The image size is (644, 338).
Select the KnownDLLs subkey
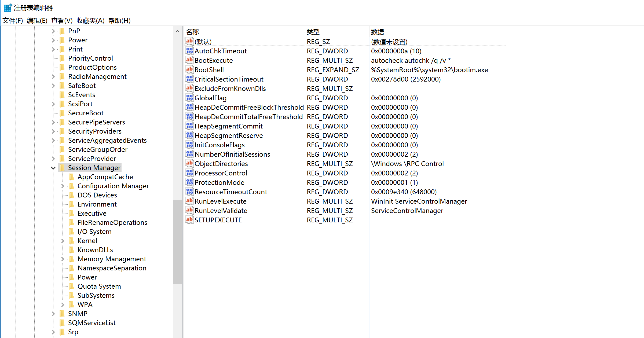95,250
